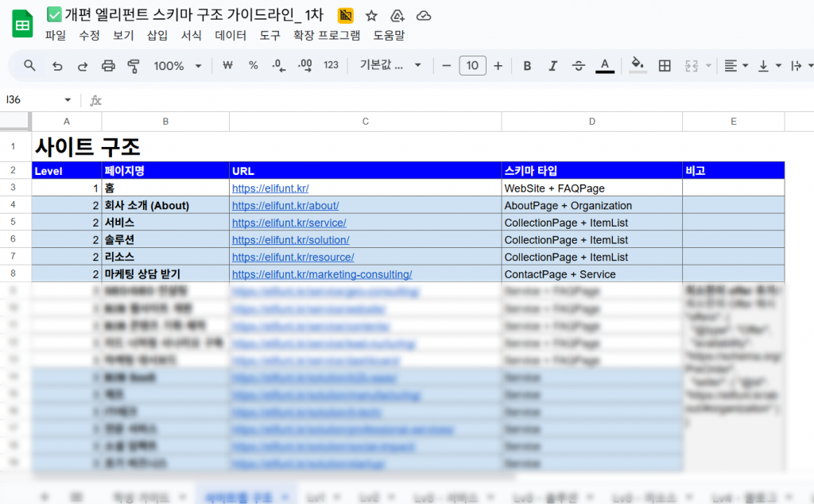The height and width of the screenshot is (504, 814).
Task: Open borders options
Action: pyautogui.click(x=665, y=65)
